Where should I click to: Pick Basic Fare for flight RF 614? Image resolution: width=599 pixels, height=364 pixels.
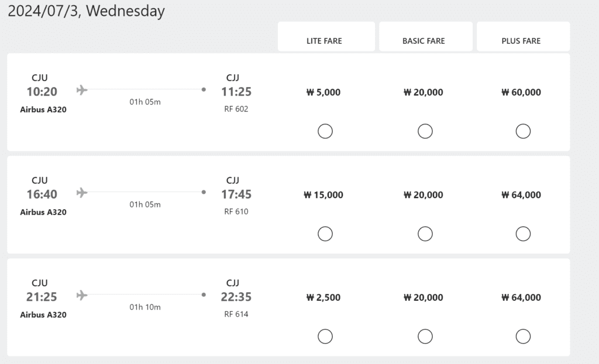[425, 337]
